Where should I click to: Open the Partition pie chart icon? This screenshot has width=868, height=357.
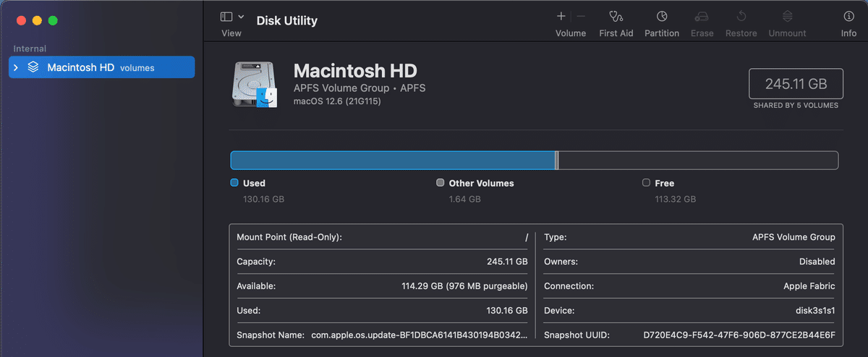point(662,16)
